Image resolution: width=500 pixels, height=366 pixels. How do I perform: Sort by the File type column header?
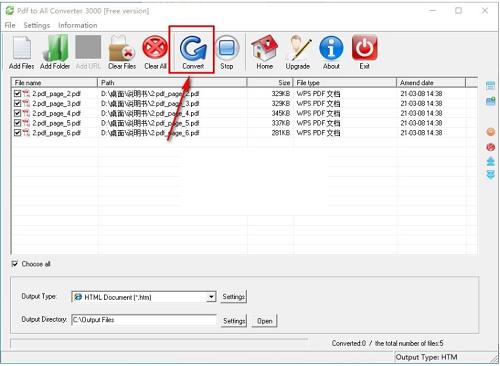[345, 82]
